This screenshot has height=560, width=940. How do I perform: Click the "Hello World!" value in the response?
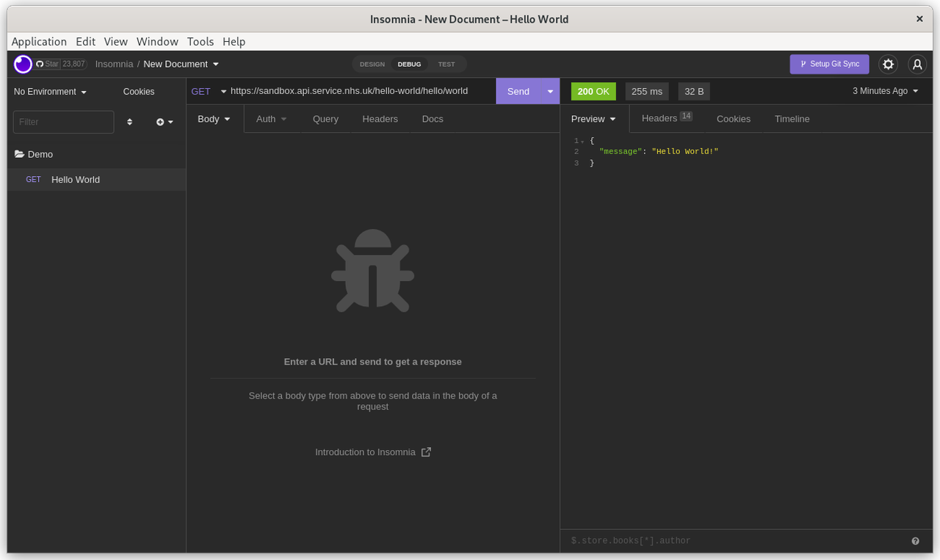(685, 151)
